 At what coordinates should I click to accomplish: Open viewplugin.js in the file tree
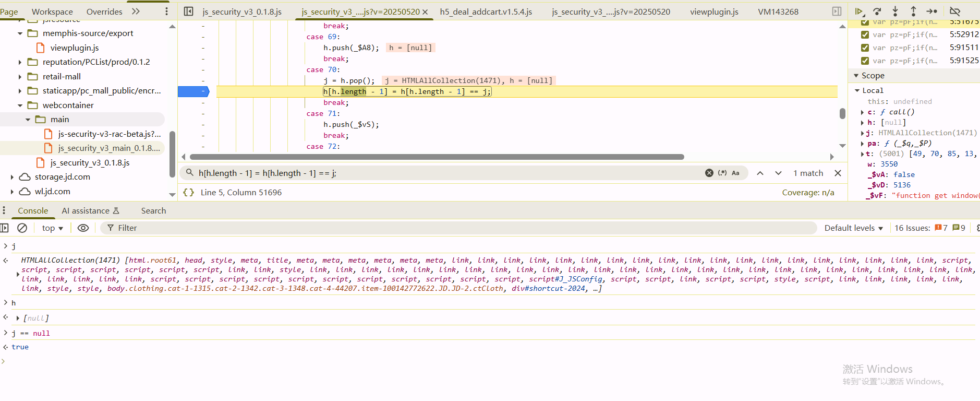(75, 48)
